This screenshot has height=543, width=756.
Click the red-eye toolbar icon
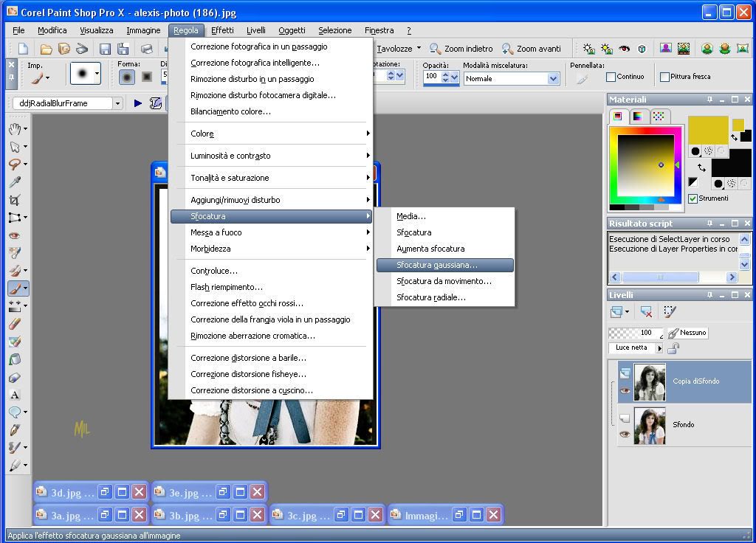point(625,49)
